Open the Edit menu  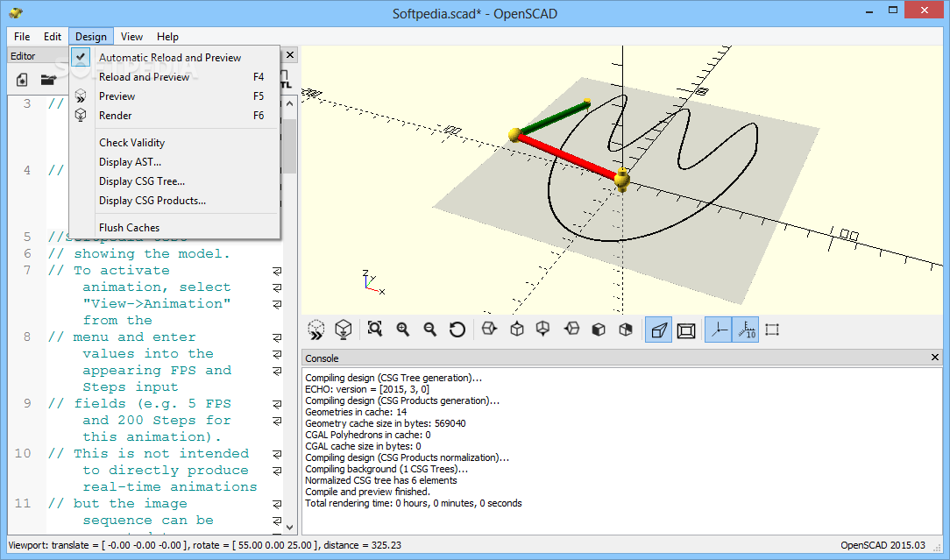tap(53, 36)
